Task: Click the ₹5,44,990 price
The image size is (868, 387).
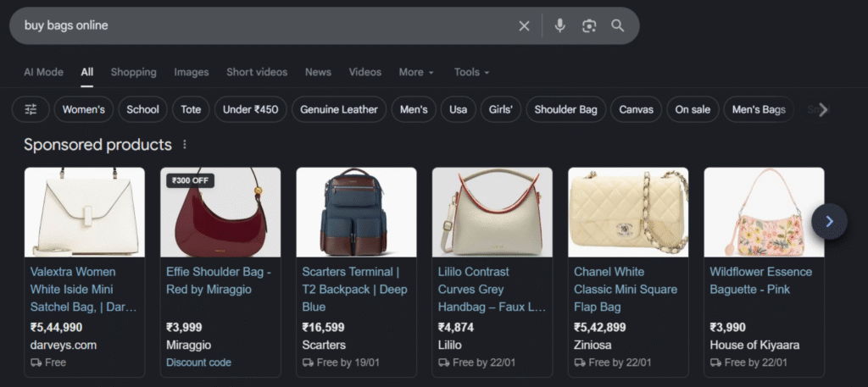Action: pos(57,328)
